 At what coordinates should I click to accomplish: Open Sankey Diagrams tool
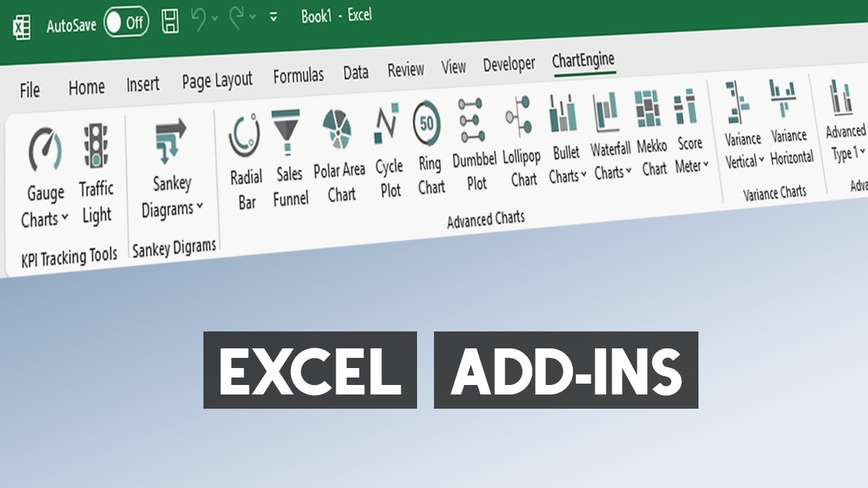[172, 169]
